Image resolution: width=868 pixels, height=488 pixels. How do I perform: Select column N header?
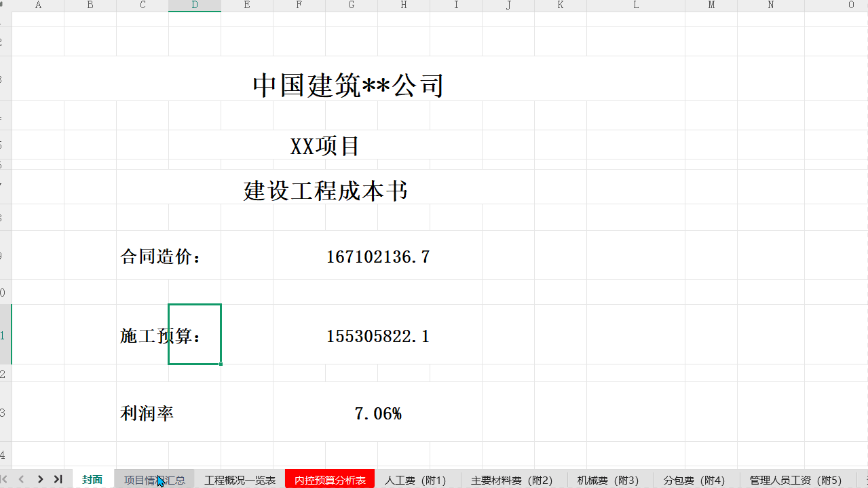click(771, 5)
